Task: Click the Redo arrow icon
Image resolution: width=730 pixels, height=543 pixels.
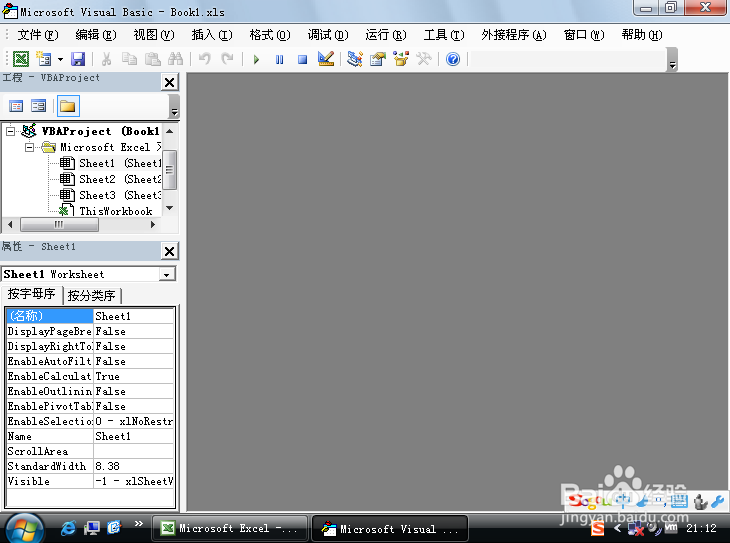Action: (227, 59)
